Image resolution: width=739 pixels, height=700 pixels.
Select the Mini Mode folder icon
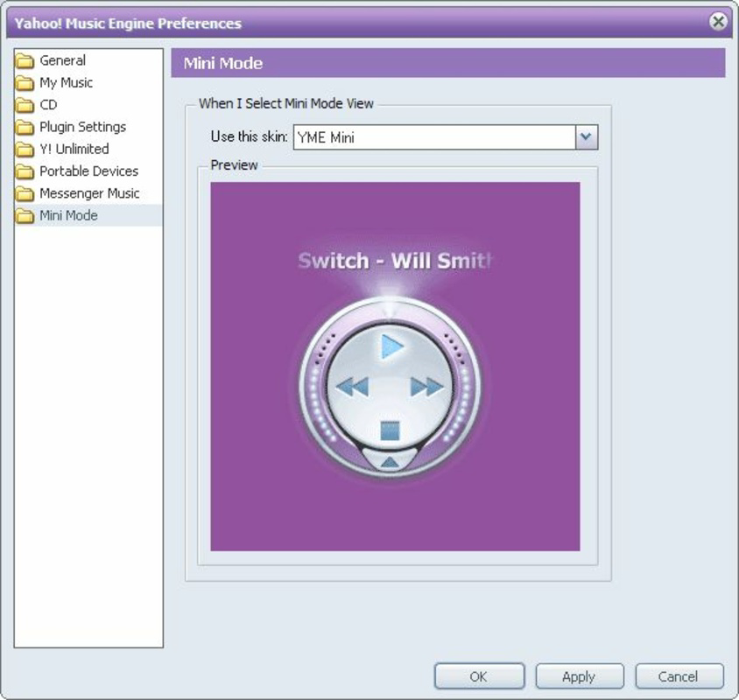24,214
